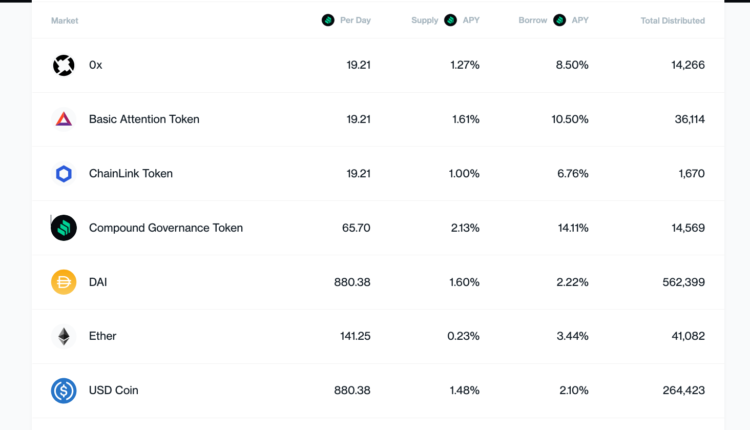Click the USD Coin icon
The height and width of the screenshot is (430, 750).
tap(64, 390)
